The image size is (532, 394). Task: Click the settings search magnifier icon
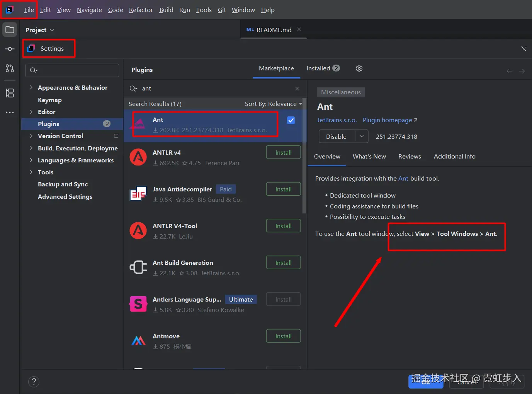(x=34, y=70)
